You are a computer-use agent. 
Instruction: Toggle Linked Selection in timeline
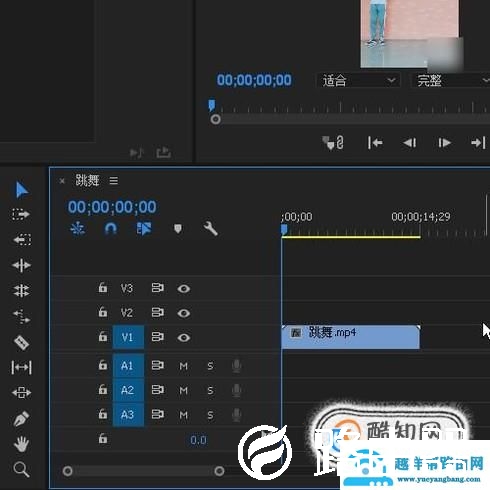point(144,229)
